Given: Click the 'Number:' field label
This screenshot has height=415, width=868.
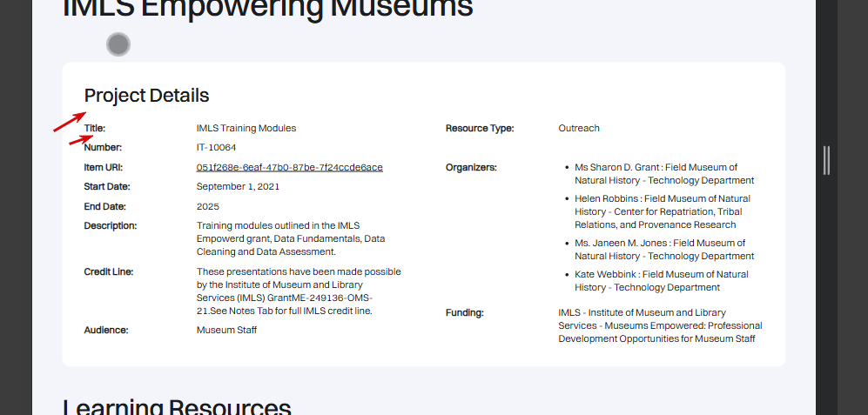Looking at the screenshot, I should pyautogui.click(x=103, y=148).
